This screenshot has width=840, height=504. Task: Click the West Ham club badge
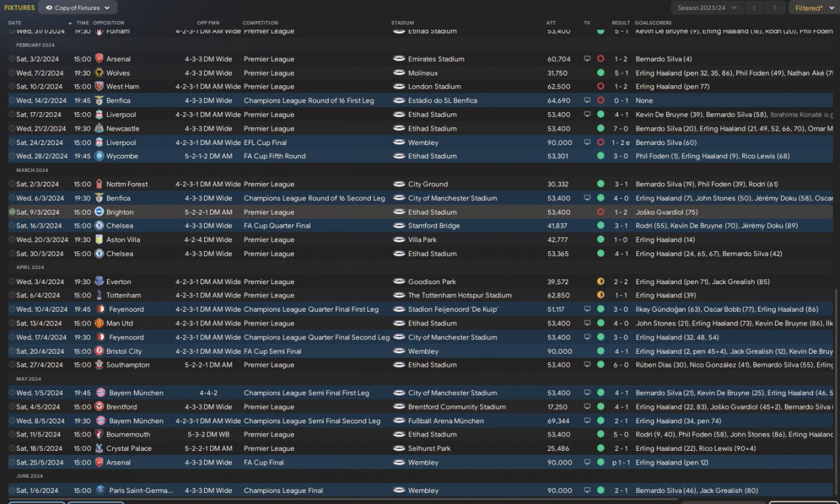[99, 87]
